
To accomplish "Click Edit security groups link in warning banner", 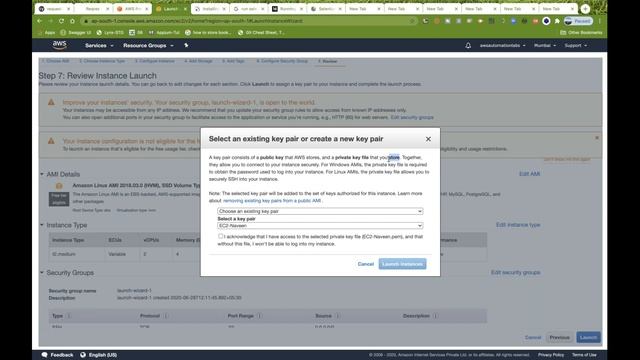I will click(x=412, y=118).
